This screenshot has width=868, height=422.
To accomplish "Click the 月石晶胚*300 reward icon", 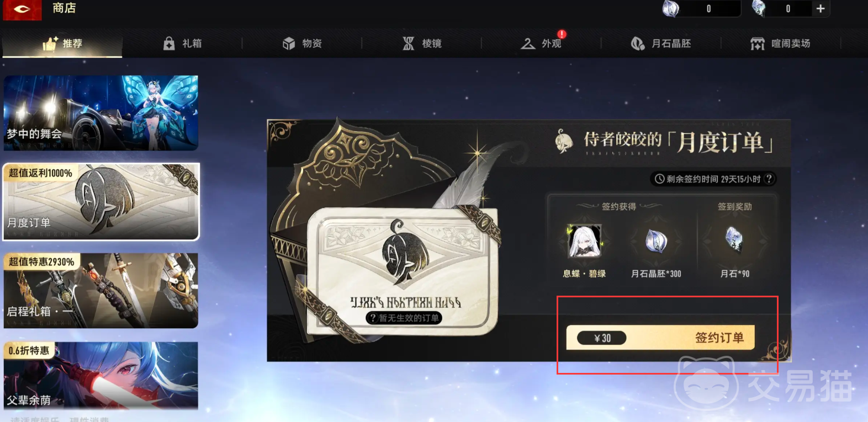I will pos(657,241).
